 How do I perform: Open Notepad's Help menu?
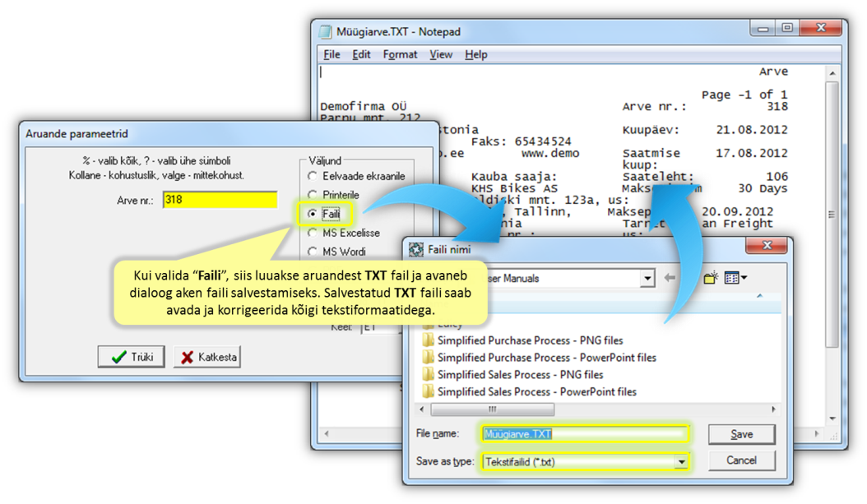pyautogui.click(x=476, y=54)
